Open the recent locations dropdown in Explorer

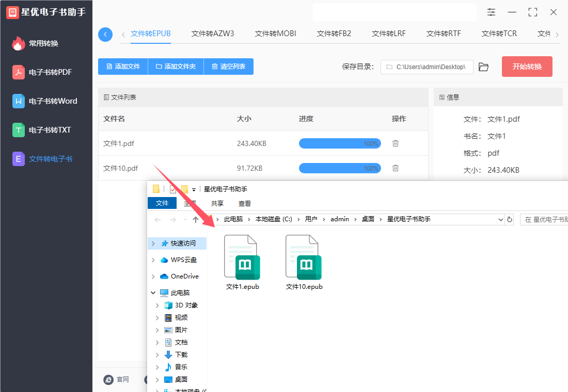point(185,219)
